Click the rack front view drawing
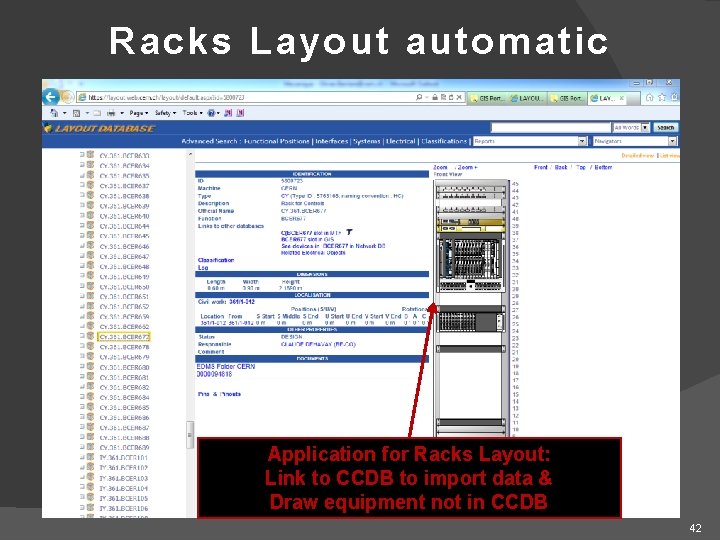 472,308
